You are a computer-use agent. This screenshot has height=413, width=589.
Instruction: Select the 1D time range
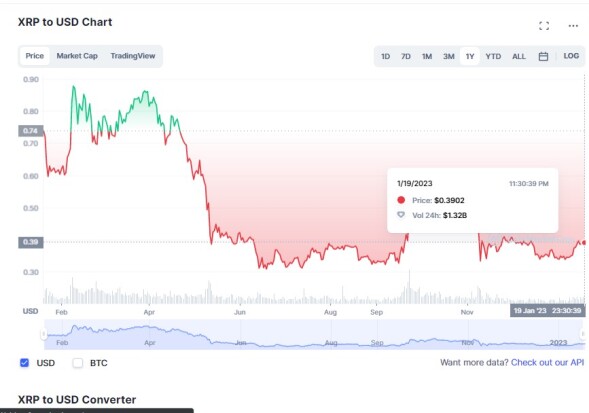(385, 56)
